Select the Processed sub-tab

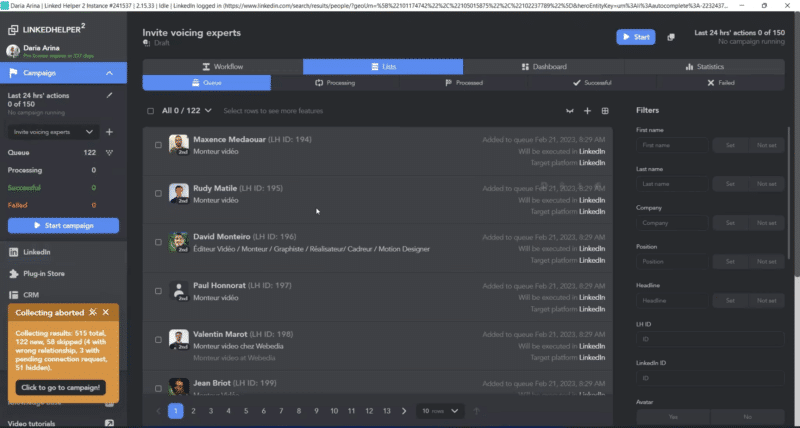tap(463, 83)
